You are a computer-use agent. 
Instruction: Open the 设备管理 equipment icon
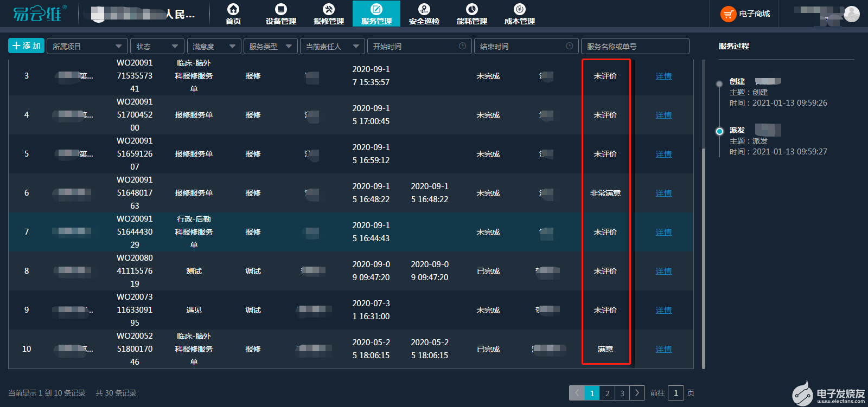coord(281,9)
